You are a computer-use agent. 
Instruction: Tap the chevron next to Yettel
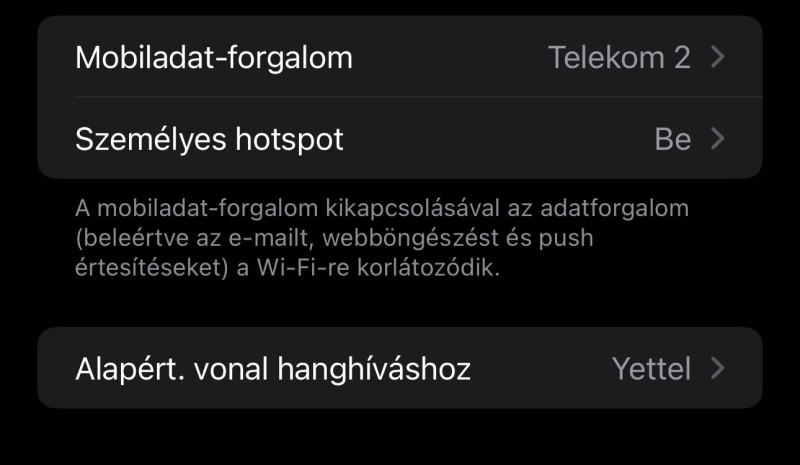[x=718, y=368]
